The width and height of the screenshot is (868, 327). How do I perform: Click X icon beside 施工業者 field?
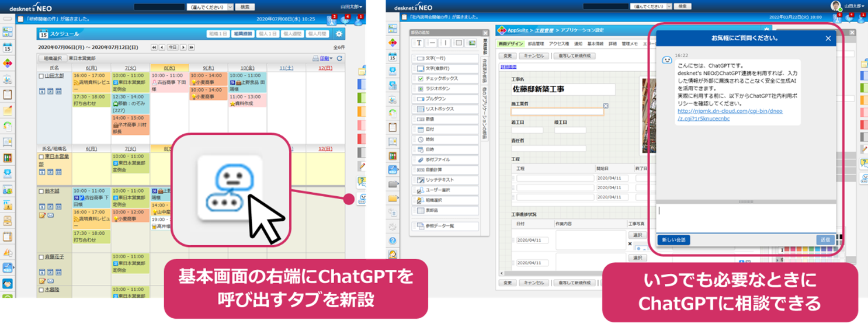tap(606, 106)
